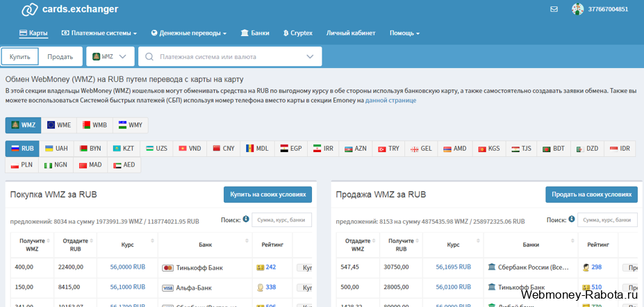
Task: Sort buy table by Отдадите RUB
Action: pyautogui.click(x=76, y=244)
